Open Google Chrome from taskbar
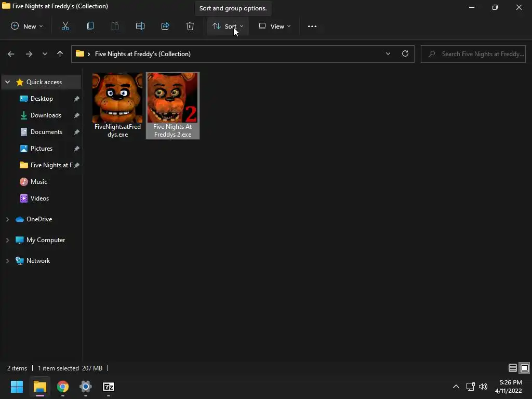This screenshot has height=399, width=532. click(63, 387)
